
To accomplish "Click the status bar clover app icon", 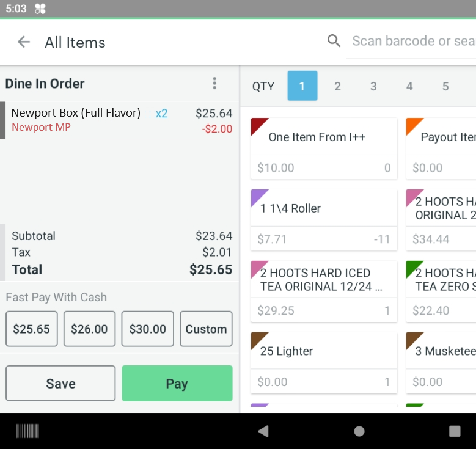I will tap(40, 9).
